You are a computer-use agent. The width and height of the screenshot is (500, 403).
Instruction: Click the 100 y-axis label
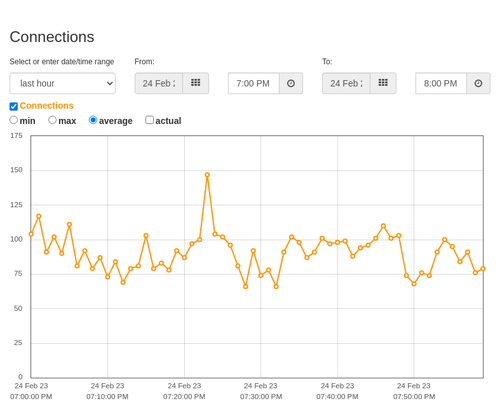pos(16,239)
